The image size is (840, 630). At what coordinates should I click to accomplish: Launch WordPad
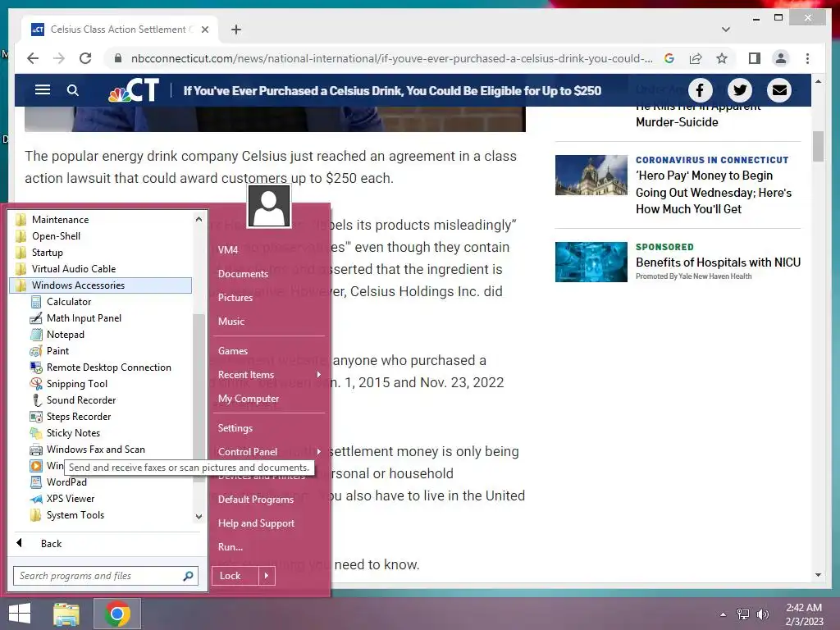coord(66,482)
